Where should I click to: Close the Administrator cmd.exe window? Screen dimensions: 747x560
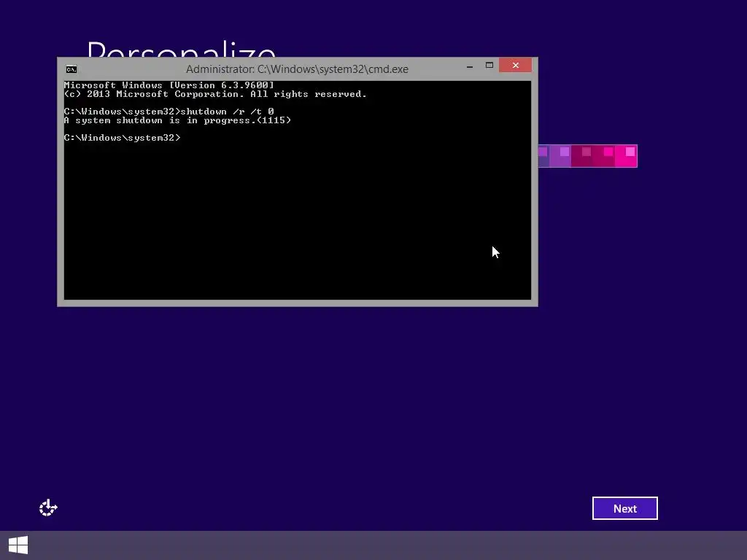[x=516, y=65]
